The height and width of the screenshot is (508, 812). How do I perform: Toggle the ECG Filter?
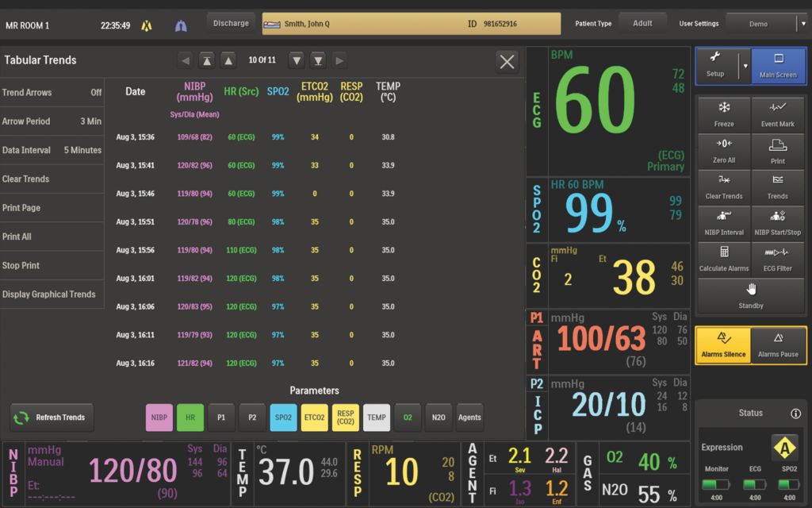pos(777,260)
